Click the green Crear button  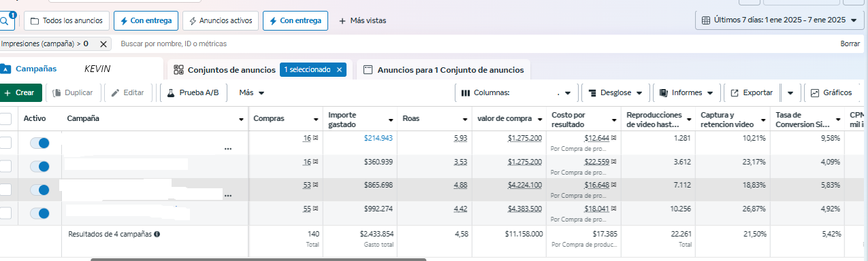(x=20, y=92)
